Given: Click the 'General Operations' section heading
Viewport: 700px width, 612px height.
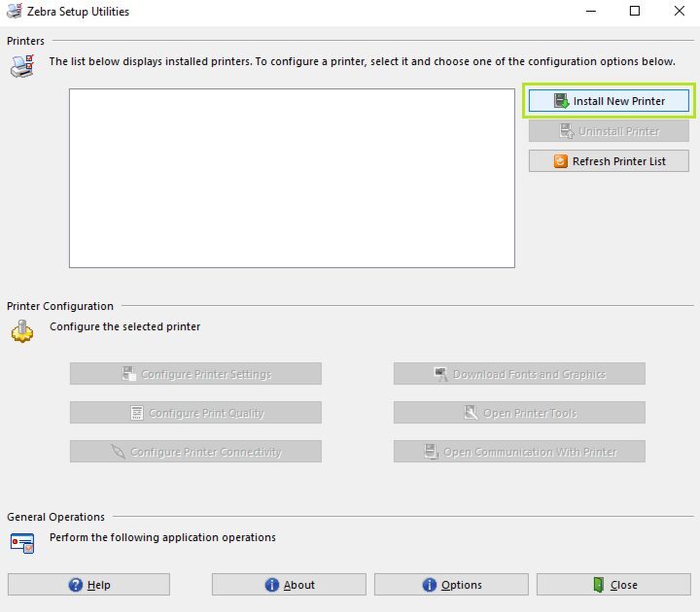Looking at the screenshot, I should click(x=55, y=517).
